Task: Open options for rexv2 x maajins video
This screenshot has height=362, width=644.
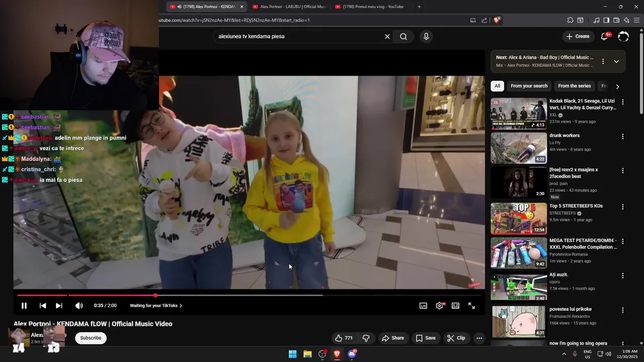Action: point(623,170)
